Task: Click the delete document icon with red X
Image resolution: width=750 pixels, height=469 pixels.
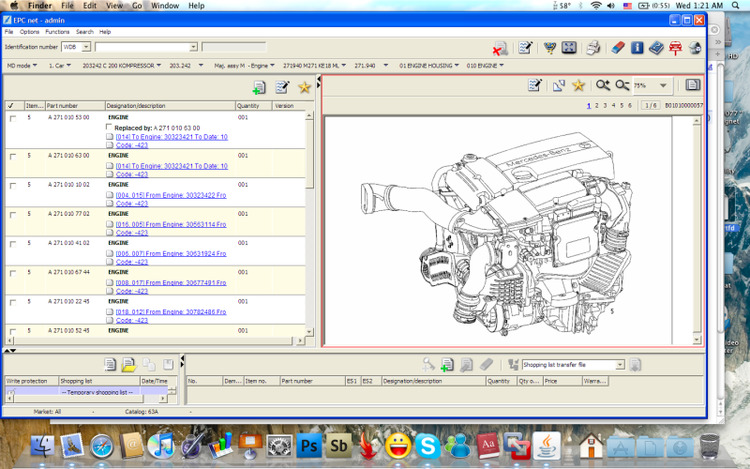Action: pos(500,48)
